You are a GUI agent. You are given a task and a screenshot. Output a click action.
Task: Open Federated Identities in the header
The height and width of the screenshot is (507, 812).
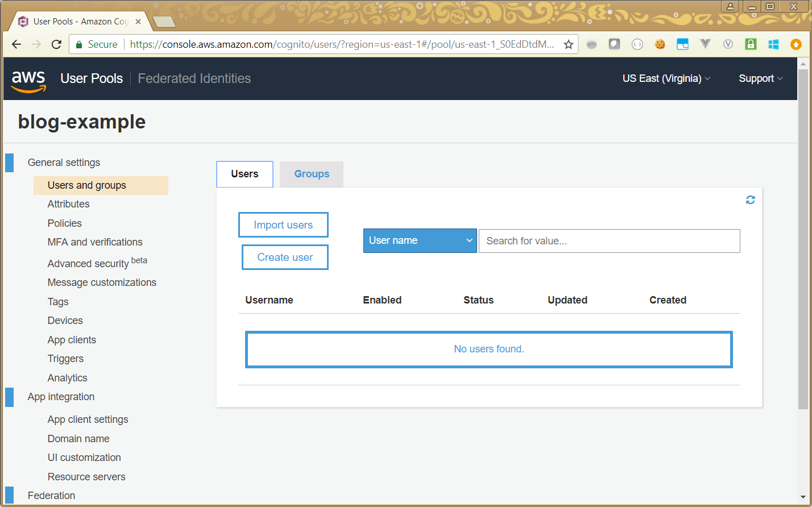(x=194, y=78)
